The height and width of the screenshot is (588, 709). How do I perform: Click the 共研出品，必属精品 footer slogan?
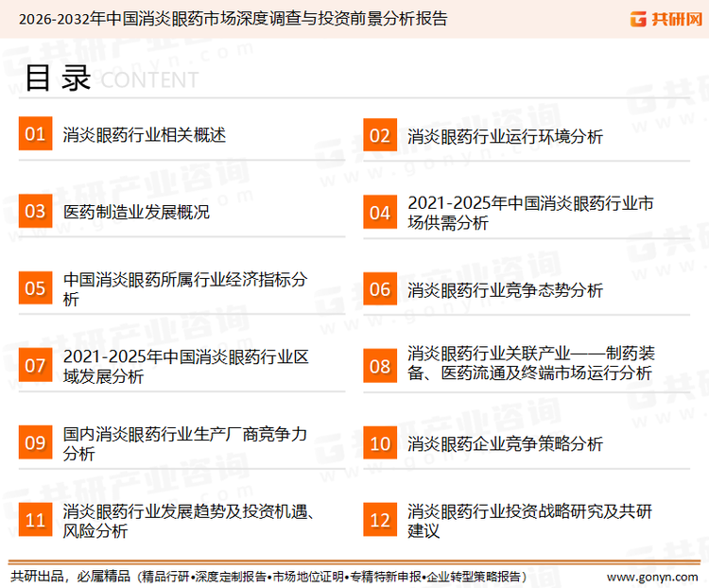[71, 576]
